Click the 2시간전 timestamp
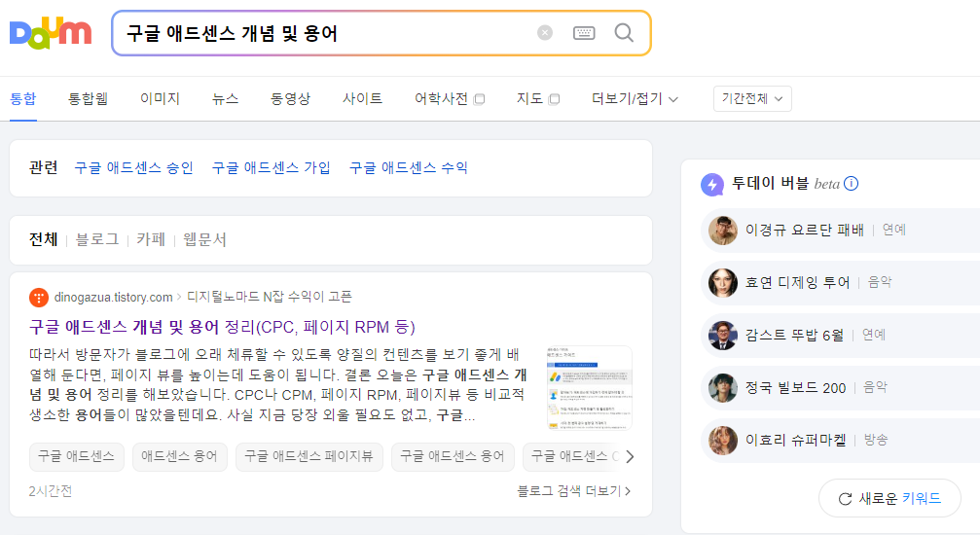Screen dimensions: 980x535 [x=50, y=491]
